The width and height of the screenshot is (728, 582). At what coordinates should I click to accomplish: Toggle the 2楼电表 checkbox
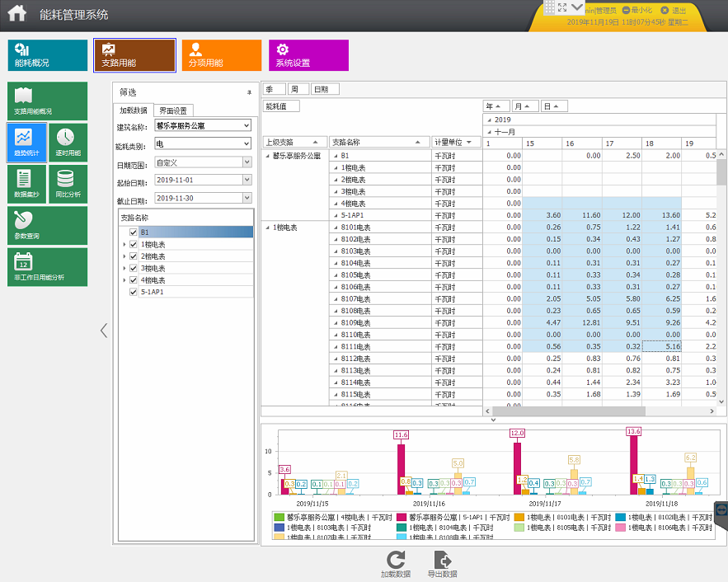point(134,256)
